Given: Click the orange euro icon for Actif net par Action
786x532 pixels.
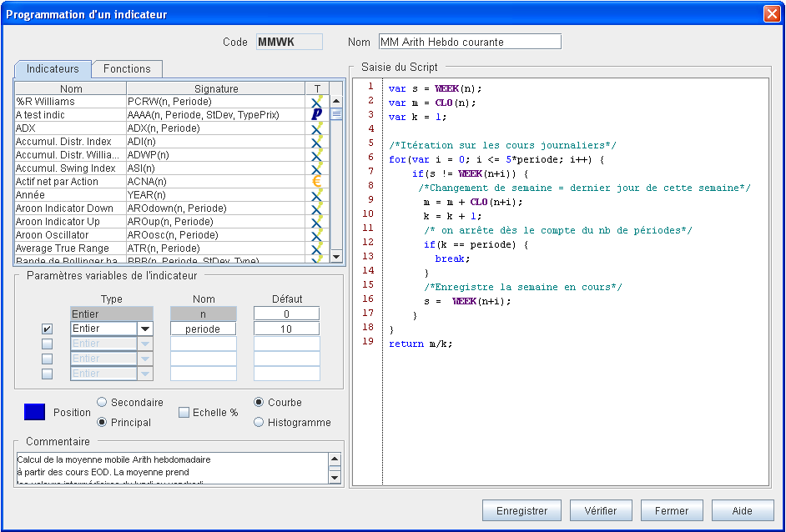Looking at the screenshot, I should (x=316, y=182).
